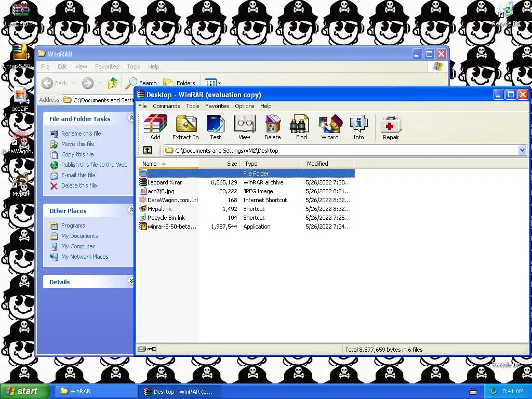The image size is (532, 399).
Task: Click the Up folder icon in Explorer
Action: click(x=113, y=83)
